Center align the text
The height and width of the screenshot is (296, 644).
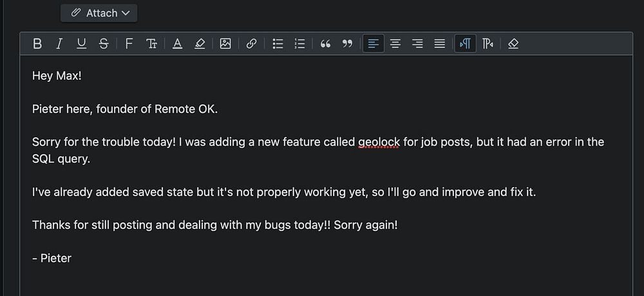coord(395,44)
